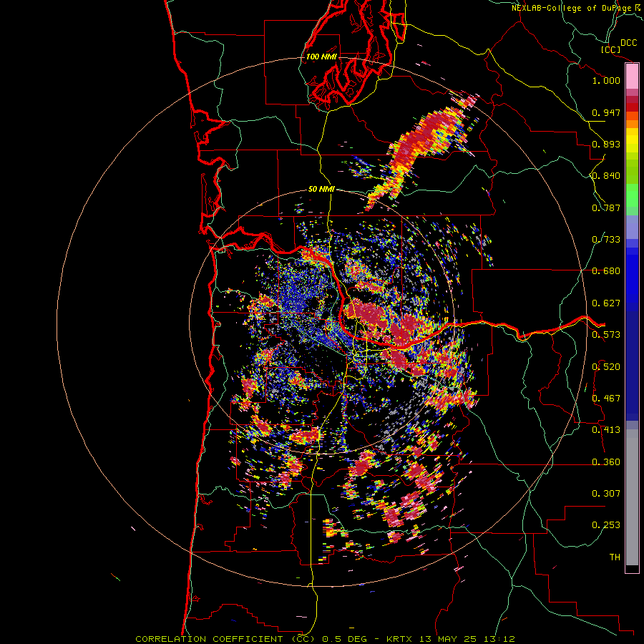Click the NEXLAB-College of DuPage label
644x644 pixels.
click(x=572, y=8)
